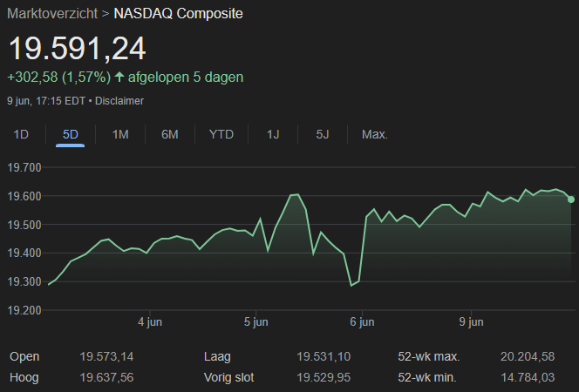579x392 pixels.
Task: Switch to the 1D range tab
Action: pyautogui.click(x=21, y=134)
